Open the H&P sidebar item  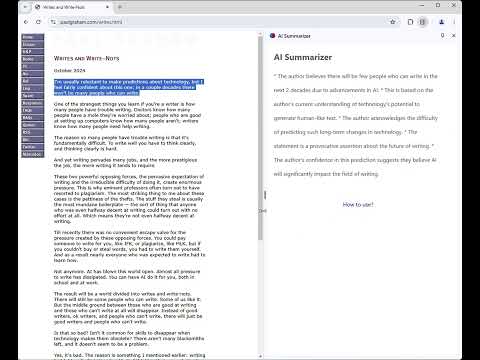(33, 52)
